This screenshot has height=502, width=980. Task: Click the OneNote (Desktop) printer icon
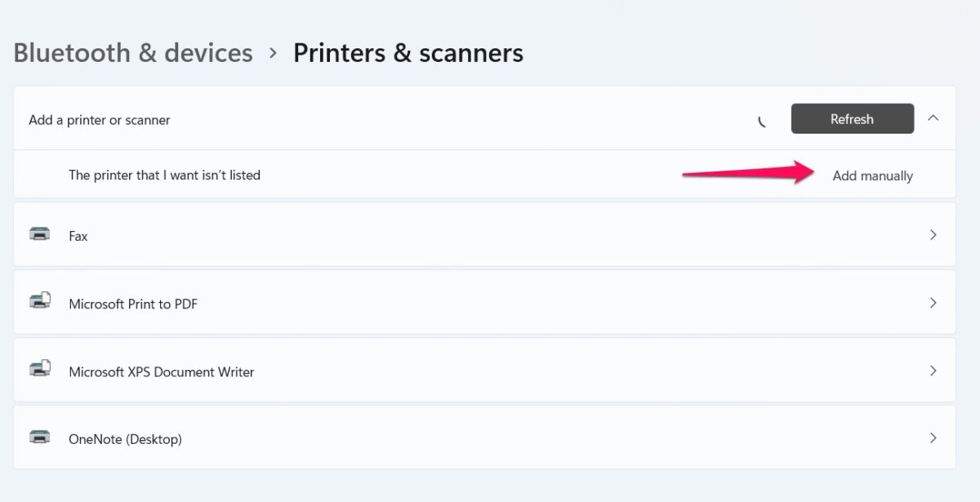point(39,437)
